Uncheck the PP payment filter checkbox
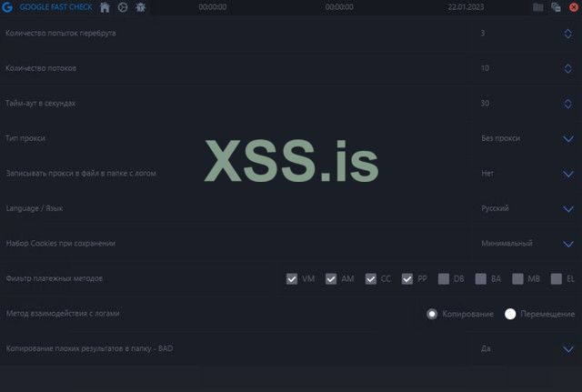 tap(407, 279)
